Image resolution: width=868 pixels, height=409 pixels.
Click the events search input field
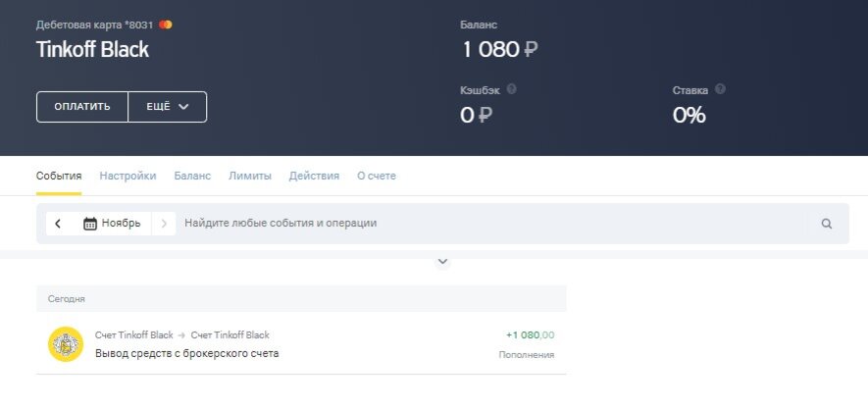pos(492,224)
